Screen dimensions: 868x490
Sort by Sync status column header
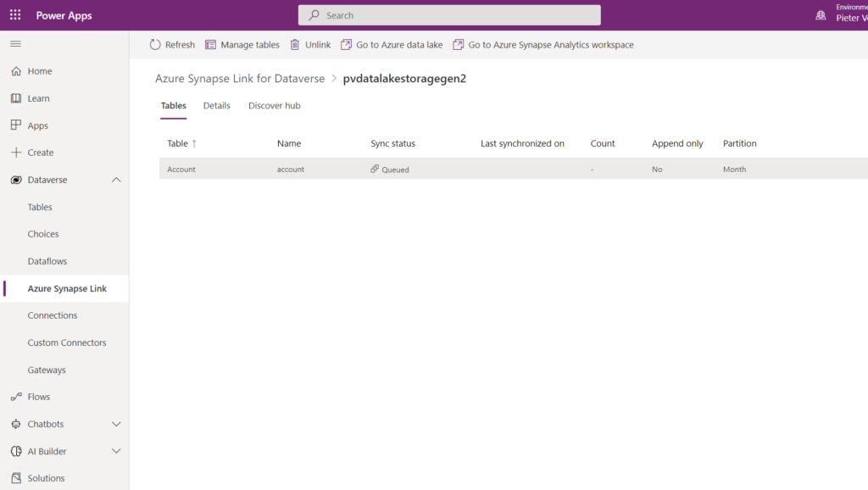point(393,143)
